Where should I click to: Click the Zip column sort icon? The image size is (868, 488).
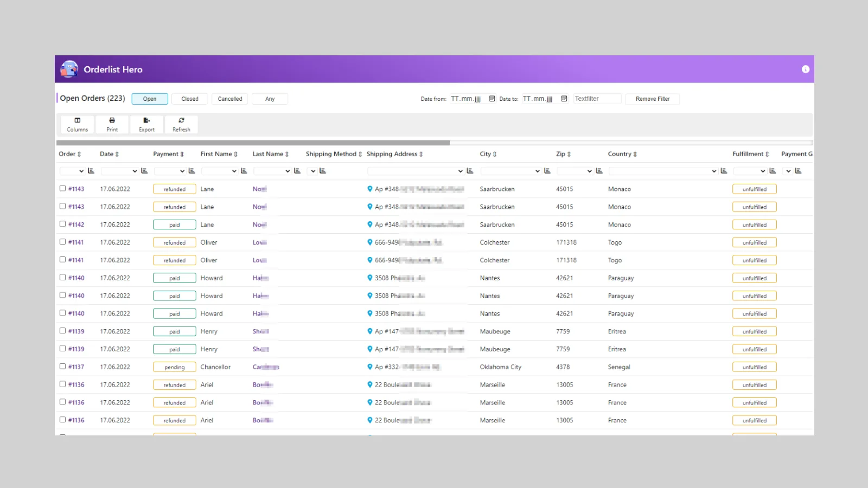(x=569, y=155)
